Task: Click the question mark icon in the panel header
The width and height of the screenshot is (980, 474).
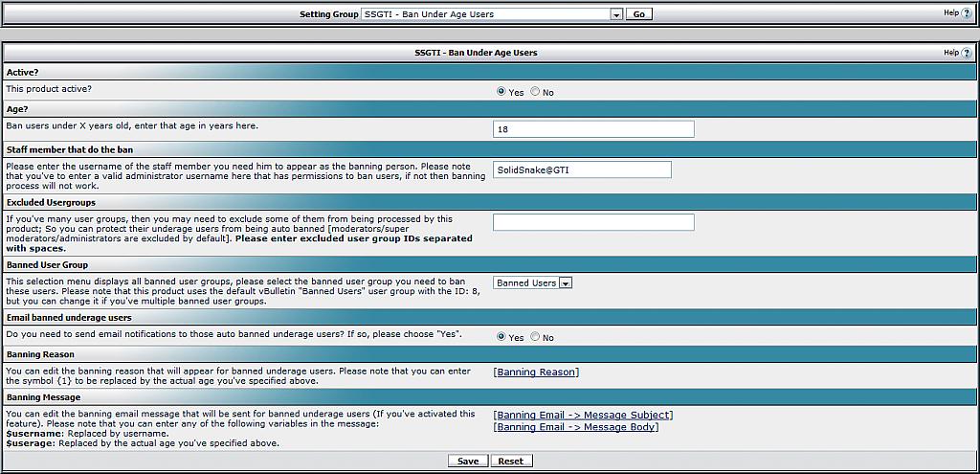Action: click(966, 53)
